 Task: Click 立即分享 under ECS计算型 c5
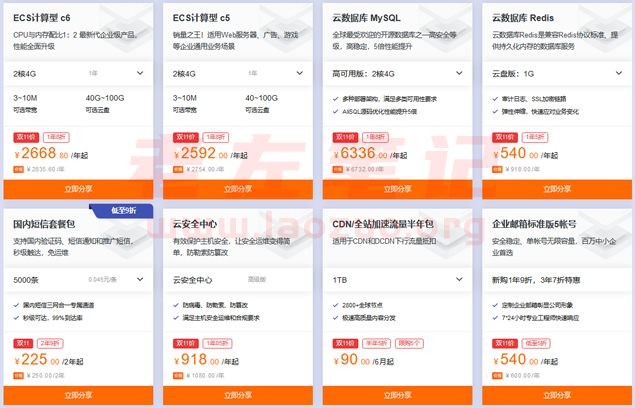[238, 189]
